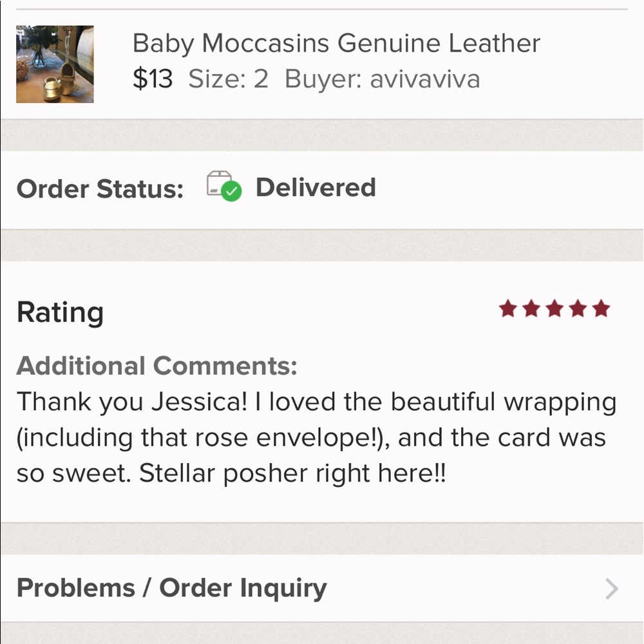
Task: Click the Order Status label
Action: pos(100,189)
